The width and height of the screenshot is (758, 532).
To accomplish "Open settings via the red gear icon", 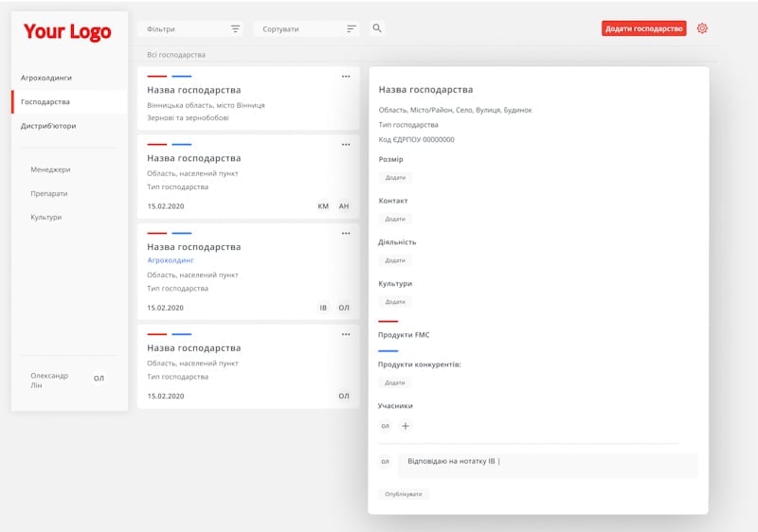I will point(702,28).
